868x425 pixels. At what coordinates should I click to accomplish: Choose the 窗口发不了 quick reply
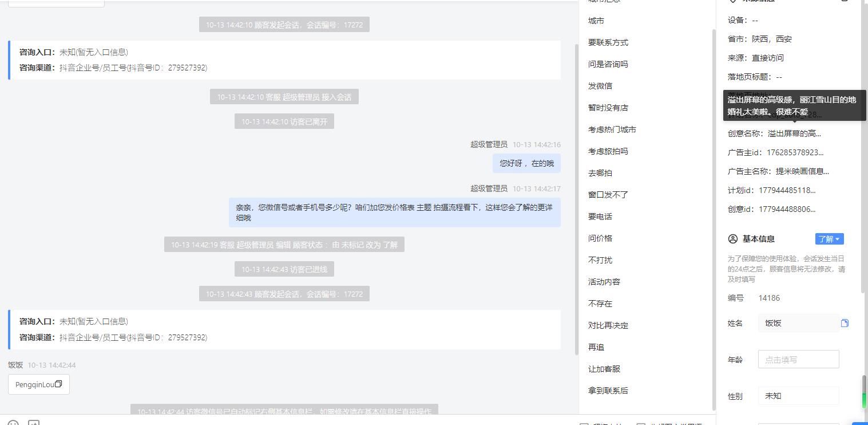click(x=608, y=195)
